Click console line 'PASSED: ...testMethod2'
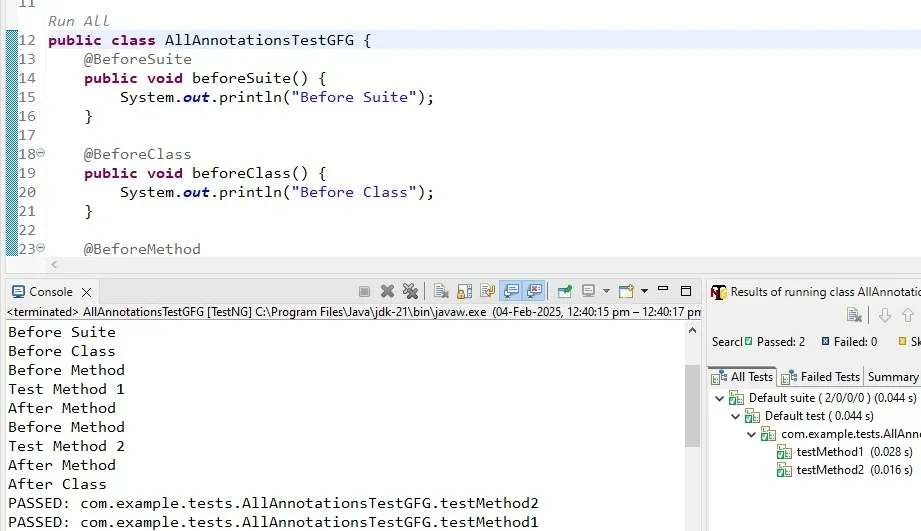921x531 pixels. pos(273,503)
